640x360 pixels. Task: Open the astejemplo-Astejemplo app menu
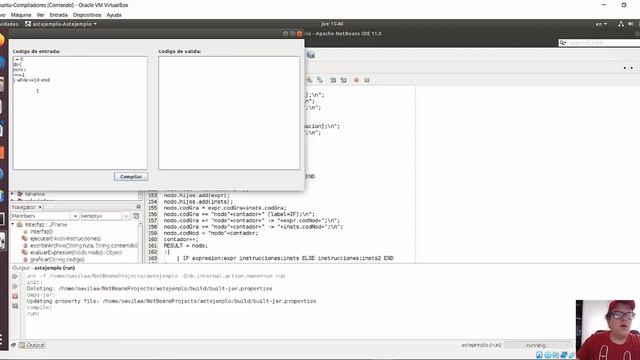(x=61, y=24)
